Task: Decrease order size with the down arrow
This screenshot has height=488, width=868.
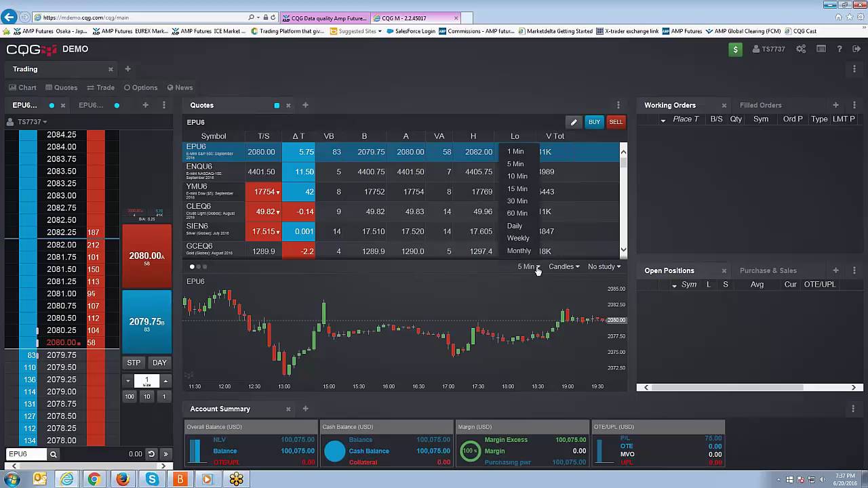Action: click(127, 381)
